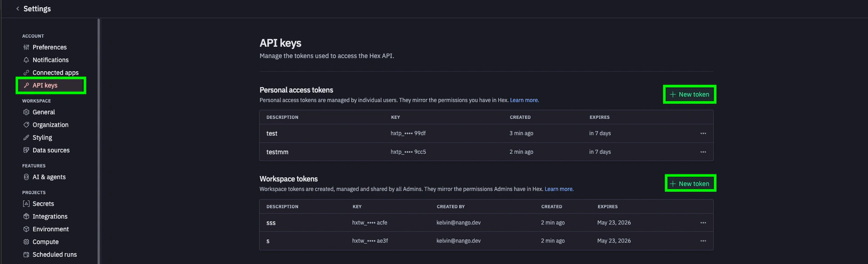Open Learn more link for workspace tokens
This screenshot has width=868, height=264.
[559, 189]
